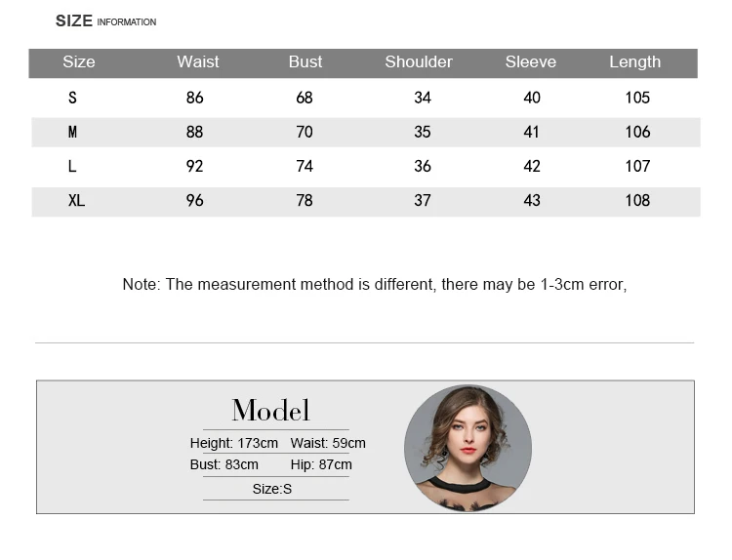Click the Sleeve column header
The height and width of the screenshot is (560, 732).
(531, 61)
